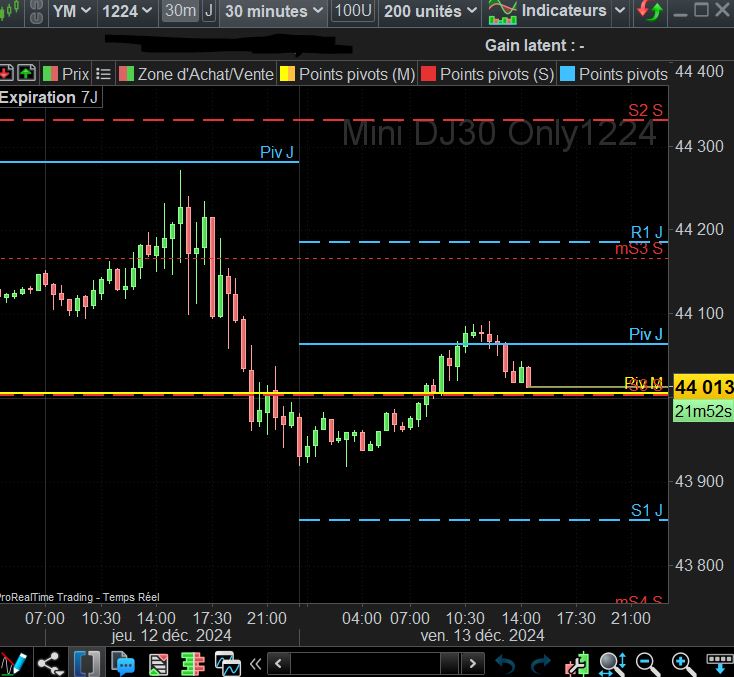The width and height of the screenshot is (734, 677).
Task: Redo with the right curved arrow
Action: tap(541, 664)
